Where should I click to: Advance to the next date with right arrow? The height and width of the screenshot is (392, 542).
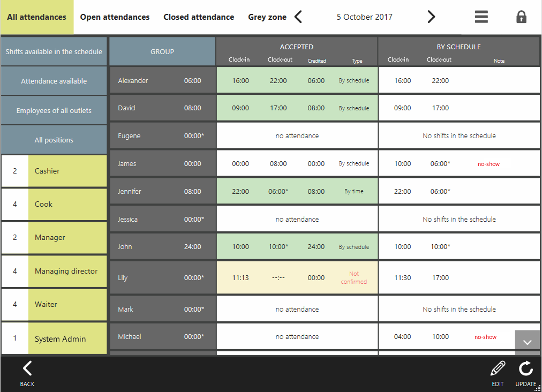431,17
